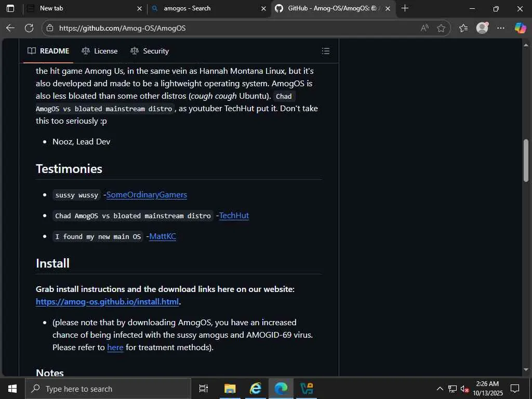View site information lock icon

tap(50, 28)
